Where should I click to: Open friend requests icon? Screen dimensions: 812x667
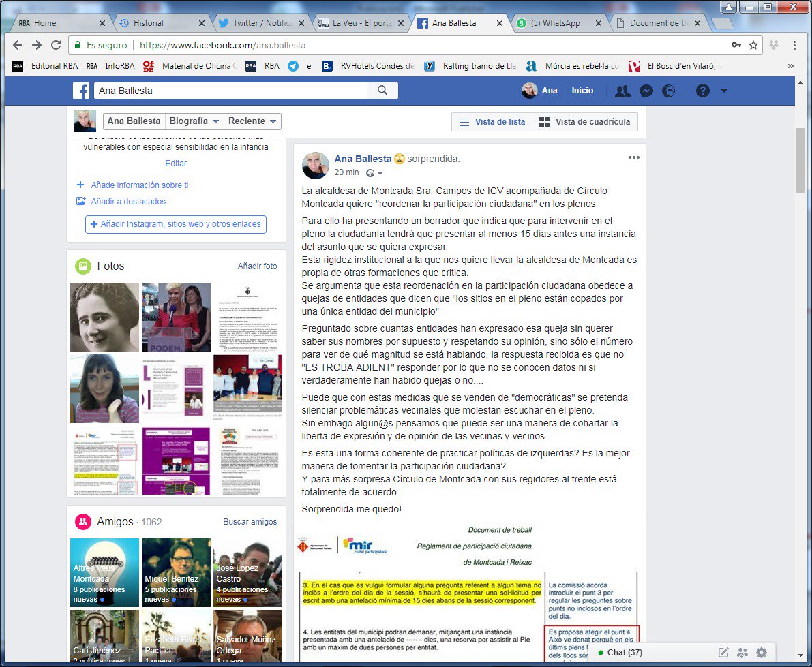pos(622,91)
